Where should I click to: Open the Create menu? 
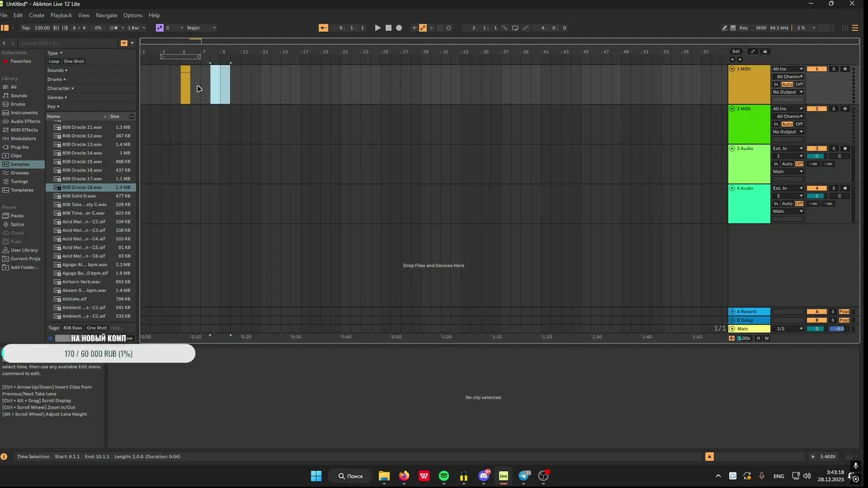tap(37, 15)
